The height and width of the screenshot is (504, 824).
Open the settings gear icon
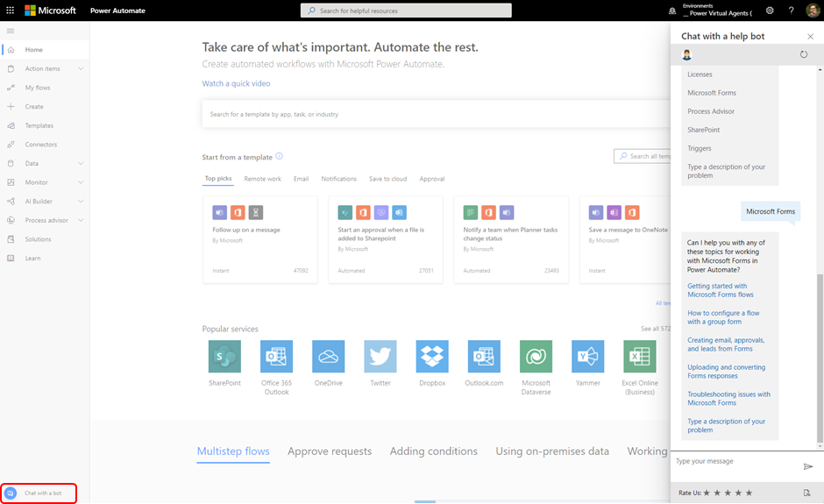(x=770, y=11)
